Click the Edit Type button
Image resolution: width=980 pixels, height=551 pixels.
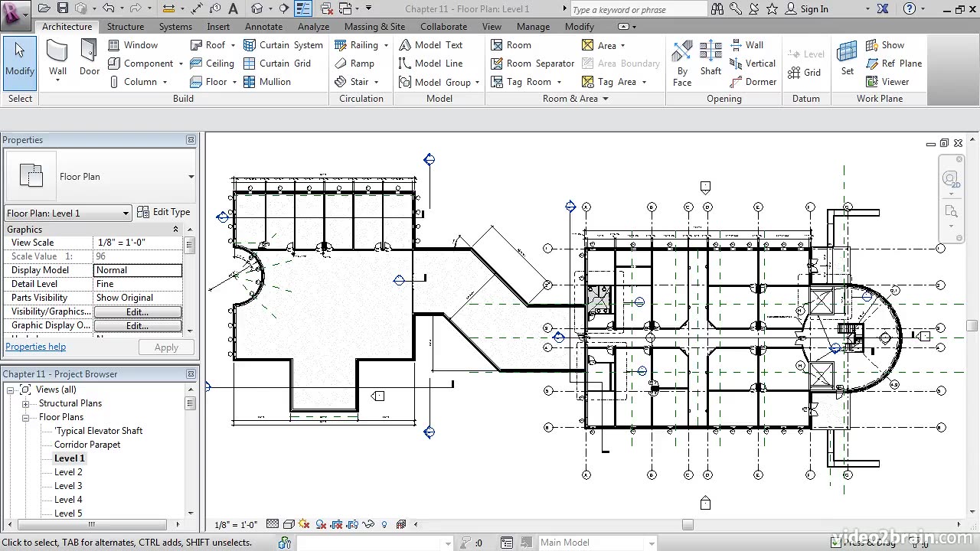tap(164, 212)
